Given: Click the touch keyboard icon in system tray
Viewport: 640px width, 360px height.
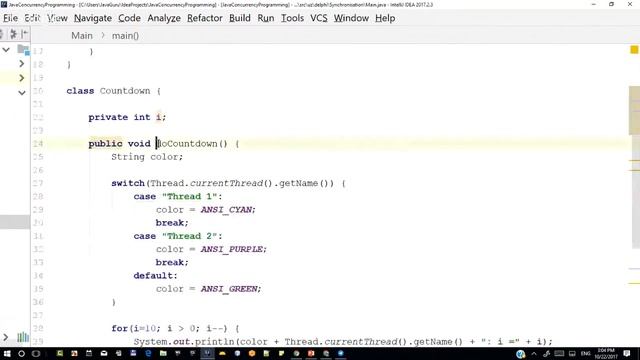Looking at the screenshot, I should point(559,353).
